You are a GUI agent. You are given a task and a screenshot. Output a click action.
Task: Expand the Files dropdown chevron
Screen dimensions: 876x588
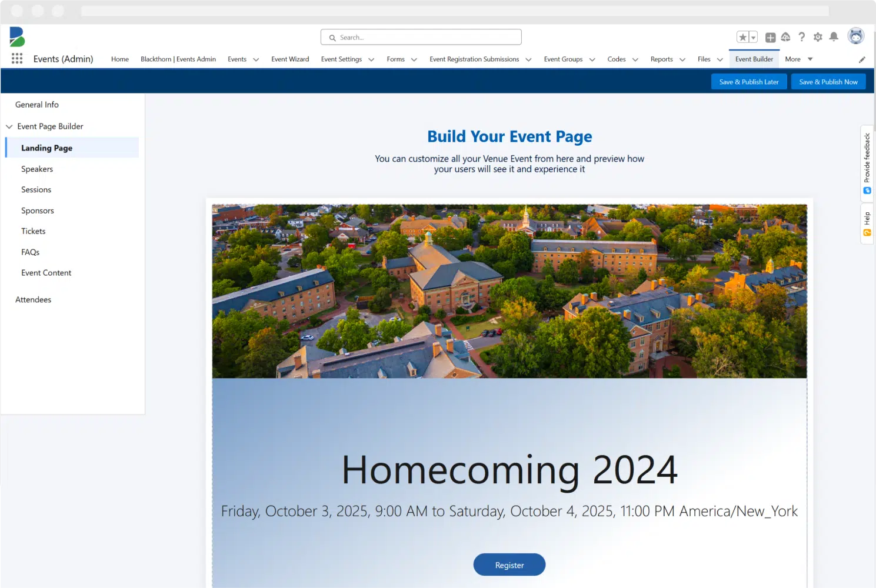[x=720, y=59]
